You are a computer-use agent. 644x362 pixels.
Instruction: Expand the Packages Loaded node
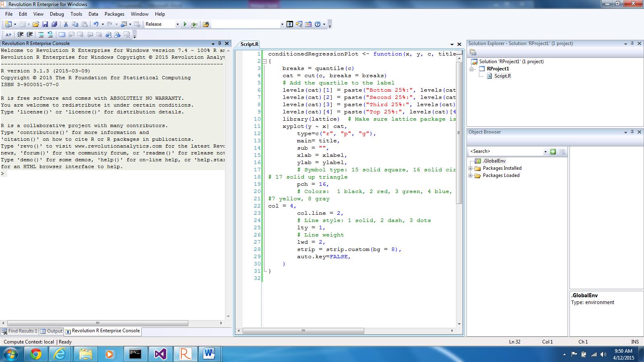471,175
